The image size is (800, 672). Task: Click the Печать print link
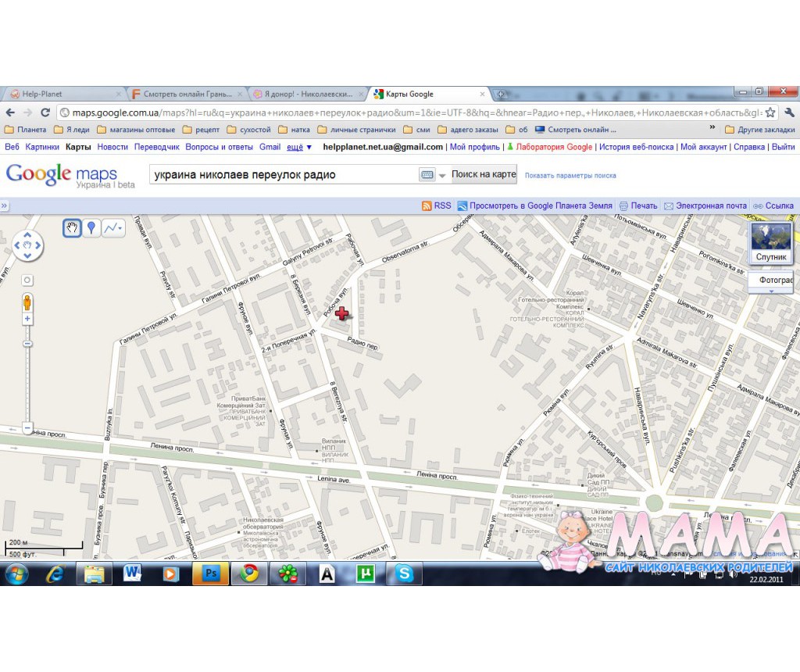[638, 206]
